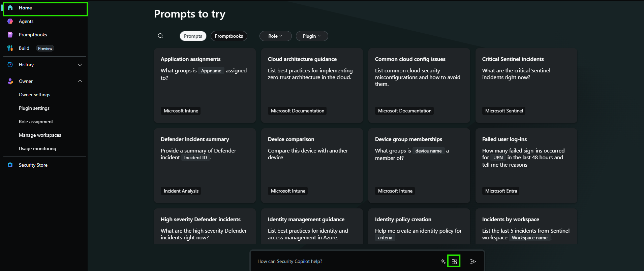This screenshot has width=644, height=271.
Task: Go to Role assignment
Action: (36, 122)
